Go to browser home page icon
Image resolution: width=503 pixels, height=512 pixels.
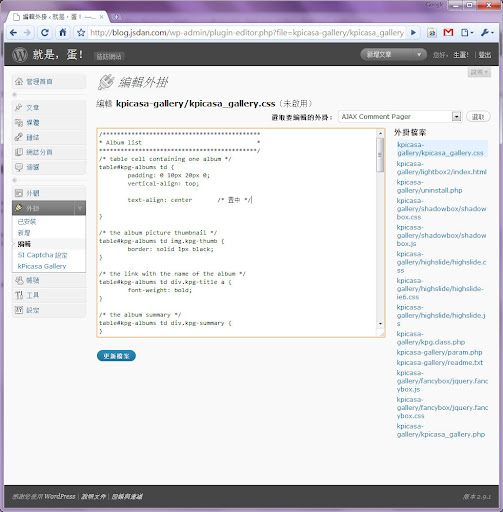click(x=63, y=32)
